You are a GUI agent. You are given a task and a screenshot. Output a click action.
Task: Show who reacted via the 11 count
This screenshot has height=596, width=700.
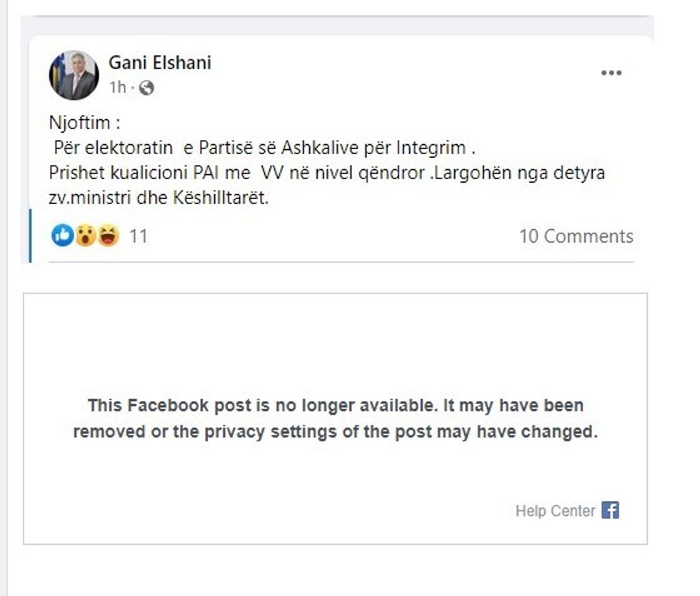[139, 236]
